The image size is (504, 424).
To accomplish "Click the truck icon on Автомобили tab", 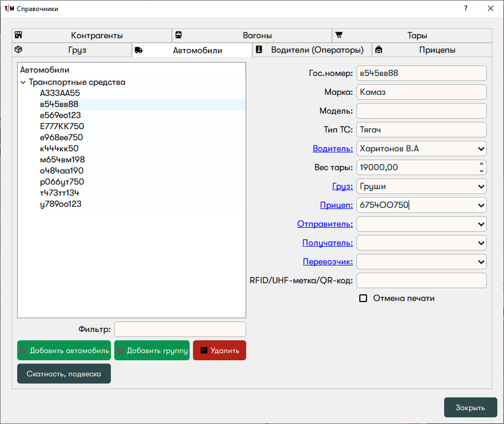I will coord(139,50).
